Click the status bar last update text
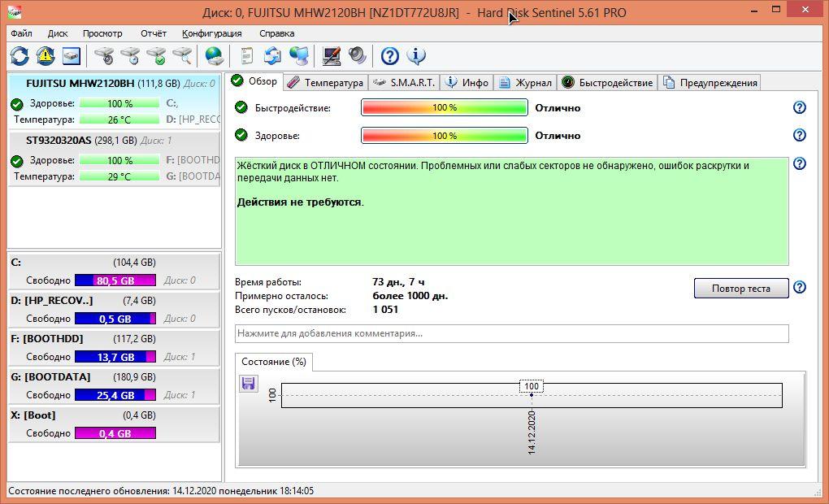Image resolution: width=829 pixels, height=504 pixels. (x=161, y=491)
